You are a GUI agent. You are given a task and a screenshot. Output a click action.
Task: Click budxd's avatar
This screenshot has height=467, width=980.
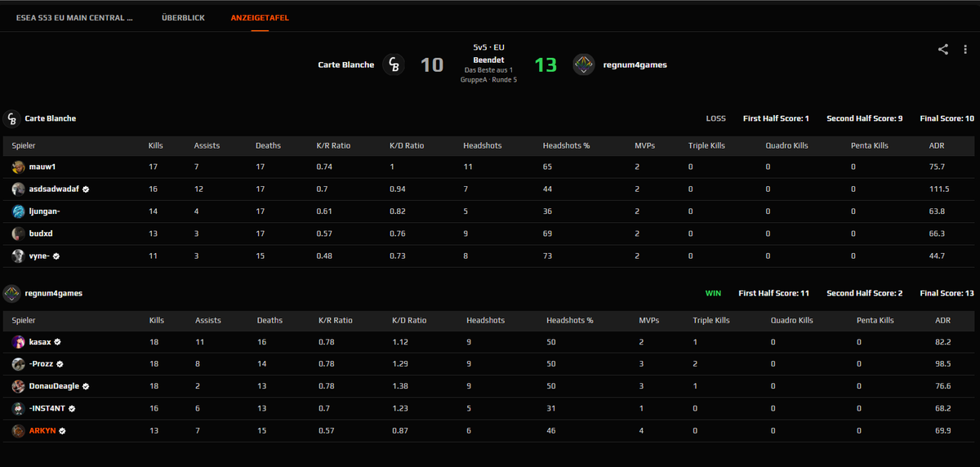[x=18, y=233]
